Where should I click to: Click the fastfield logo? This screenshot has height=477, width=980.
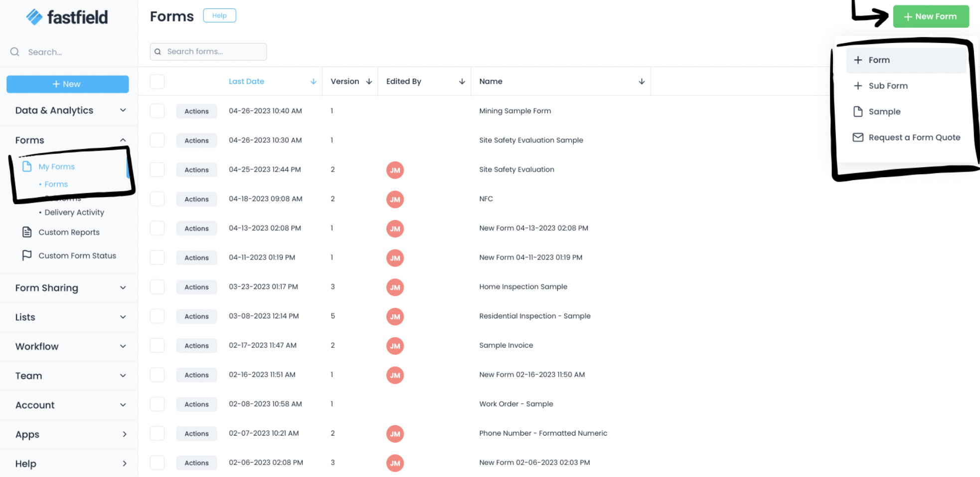click(67, 17)
